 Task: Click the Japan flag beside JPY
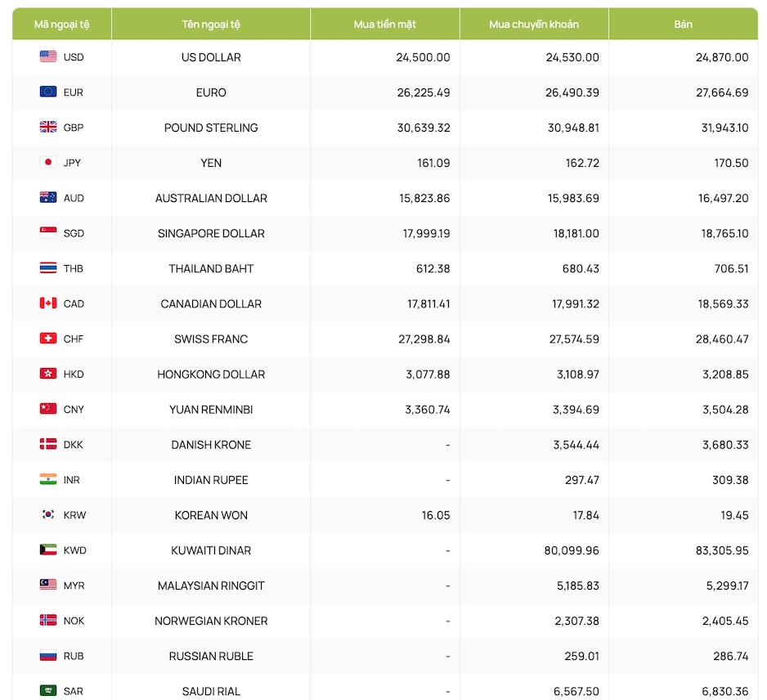point(48,162)
